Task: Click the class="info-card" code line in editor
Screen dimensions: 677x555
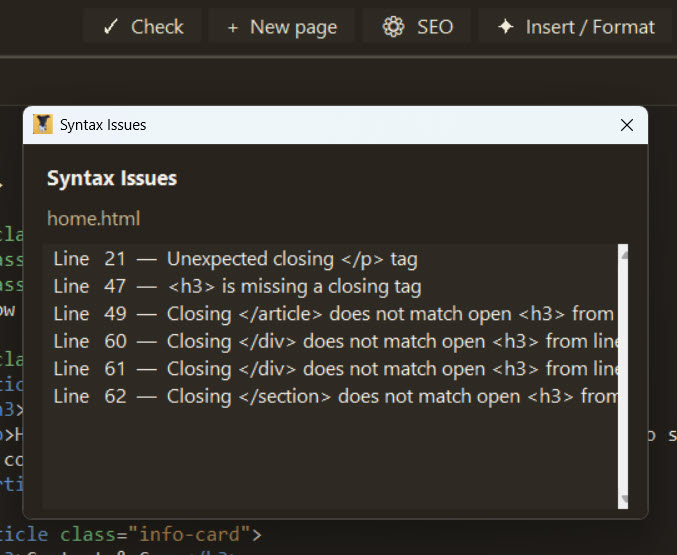Action: click(x=131, y=535)
